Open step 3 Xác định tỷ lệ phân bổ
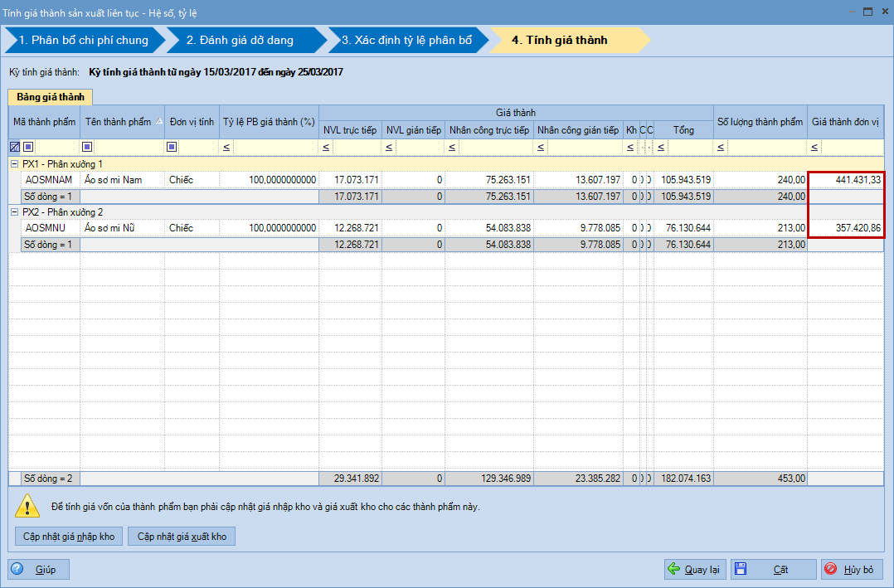 406,40
